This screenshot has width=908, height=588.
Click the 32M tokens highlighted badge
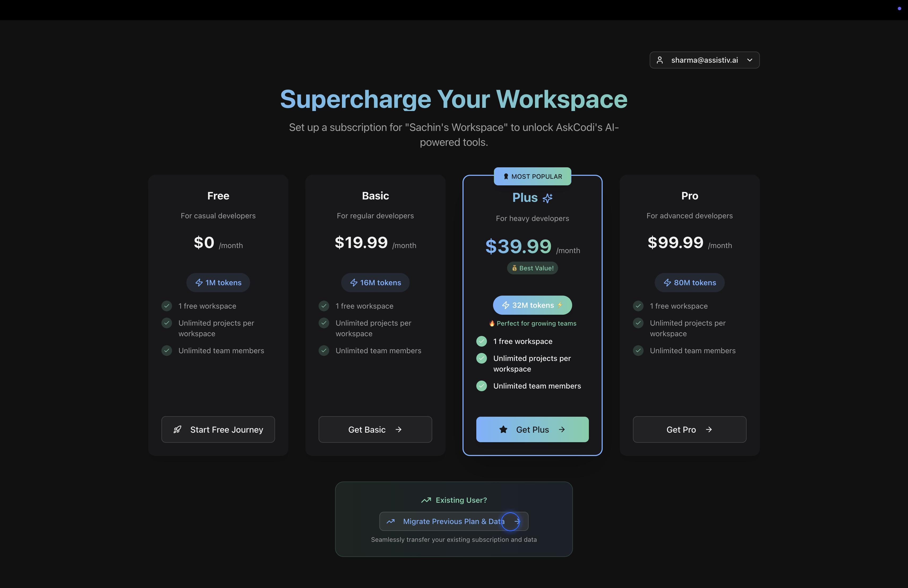(532, 305)
